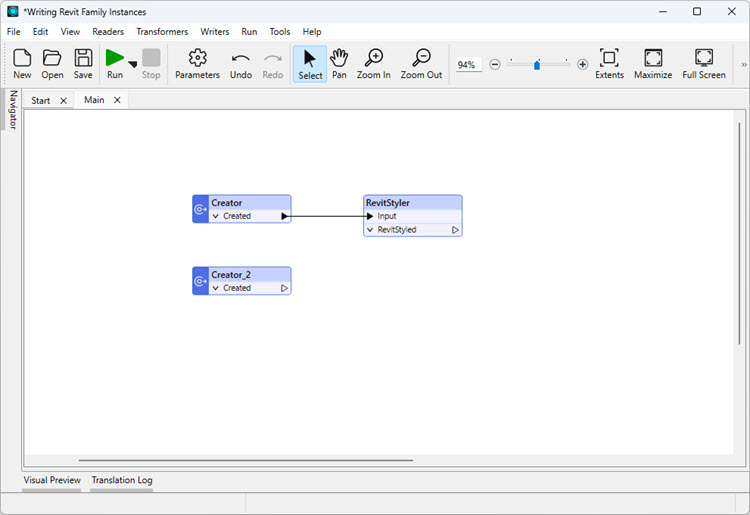Decrease zoom with minus circle button

click(495, 64)
